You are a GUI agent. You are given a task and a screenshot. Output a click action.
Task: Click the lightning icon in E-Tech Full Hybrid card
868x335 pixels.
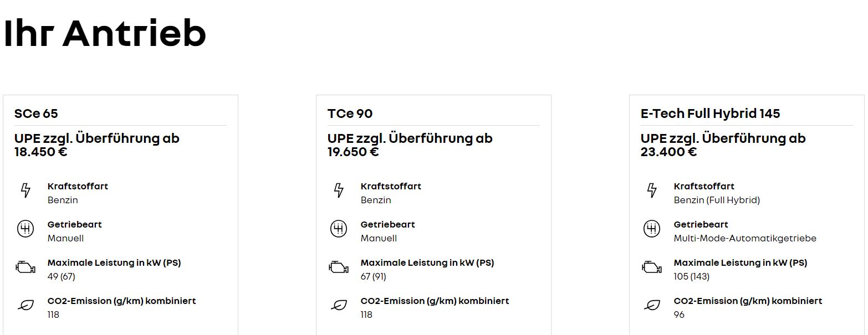pos(652,190)
